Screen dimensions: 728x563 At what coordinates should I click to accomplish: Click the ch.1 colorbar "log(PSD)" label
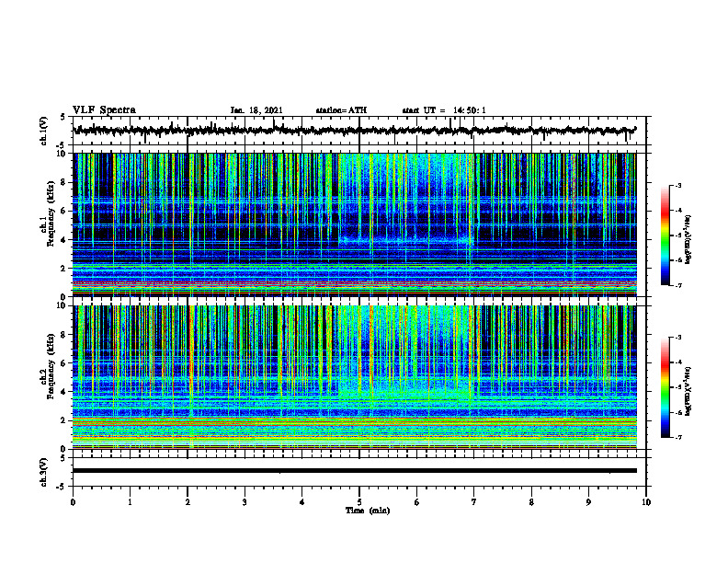(x=688, y=239)
